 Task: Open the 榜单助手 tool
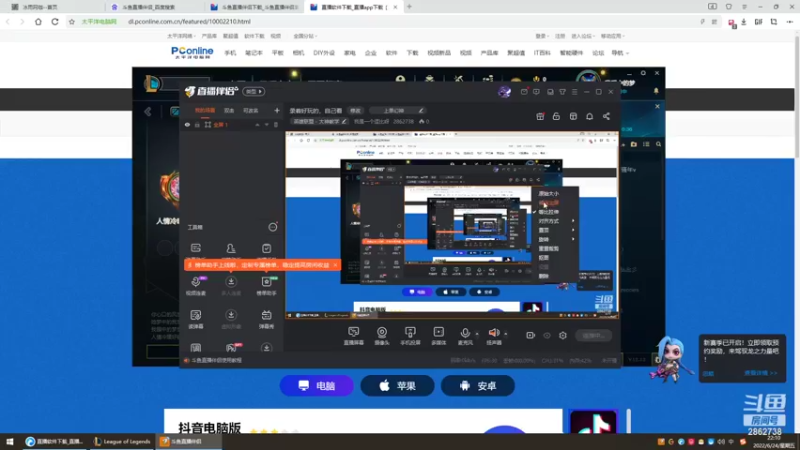coord(266,285)
